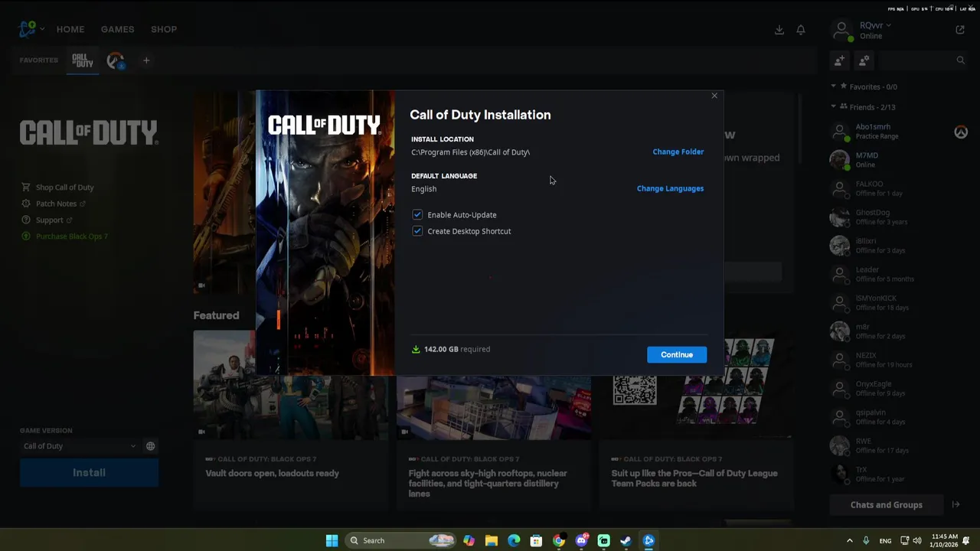Viewport: 980px width, 551px height.
Task: Open the Game Version dropdown
Action: pos(80,446)
